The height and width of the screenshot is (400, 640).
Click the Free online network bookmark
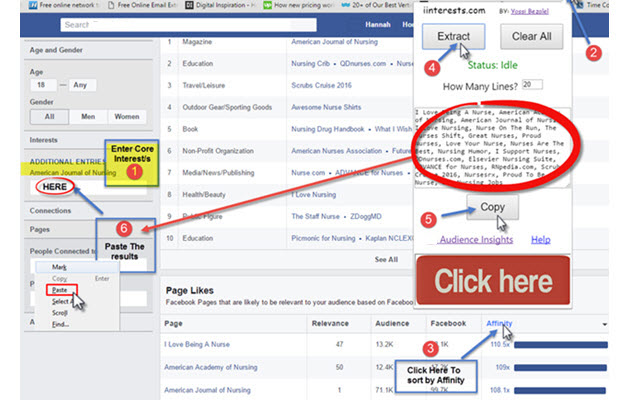coord(64,5)
